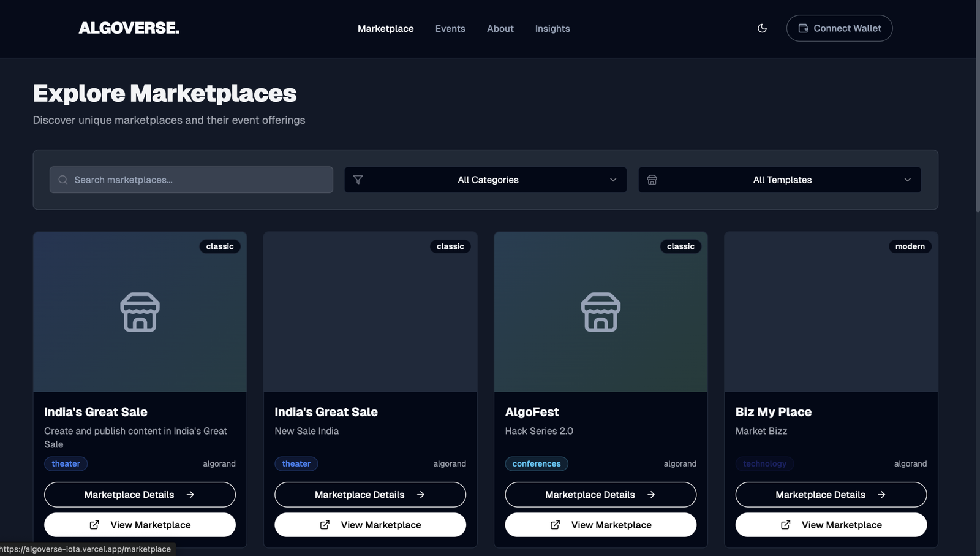Click the store icon beside All Templates
This screenshot has width=980, height=556.
click(x=652, y=180)
